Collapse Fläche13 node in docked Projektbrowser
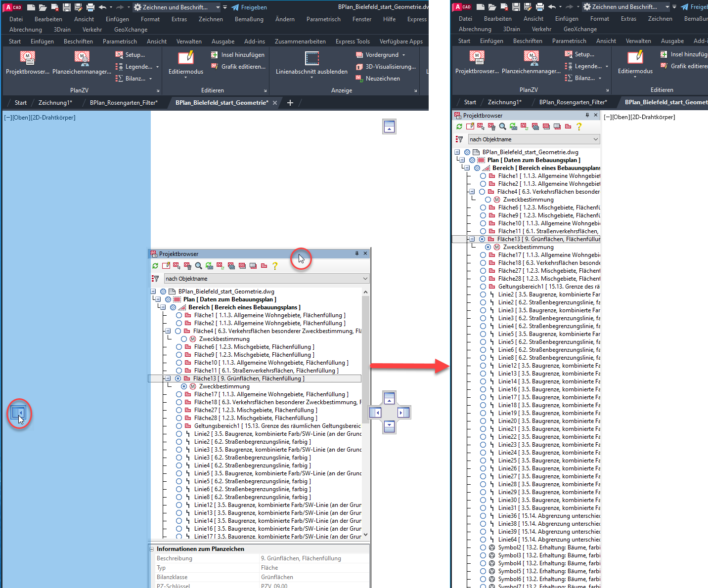 (x=472, y=239)
